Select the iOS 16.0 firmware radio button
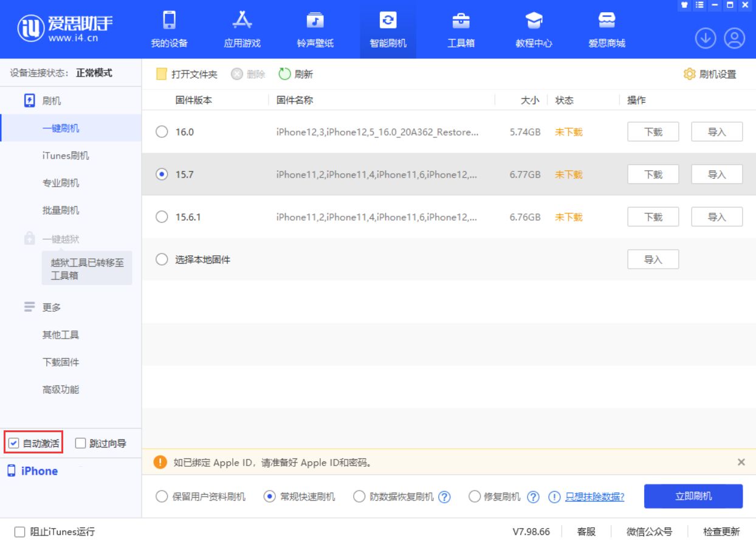The image size is (756, 544). pyautogui.click(x=162, y=132)
